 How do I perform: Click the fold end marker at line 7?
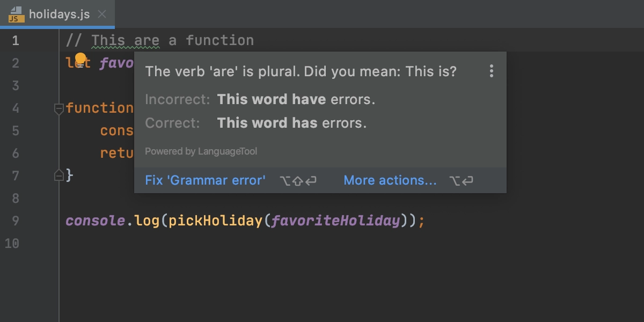point(59,175)
